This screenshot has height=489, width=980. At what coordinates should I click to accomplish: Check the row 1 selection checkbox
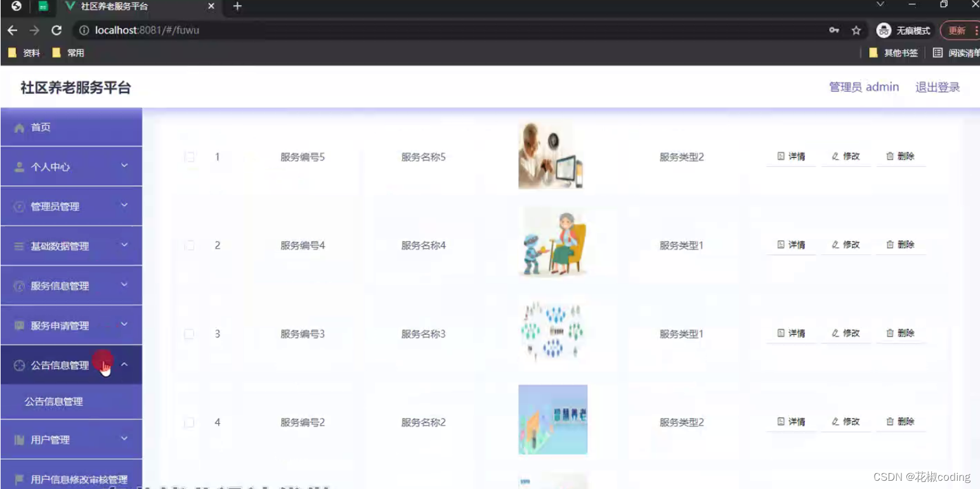189,157
